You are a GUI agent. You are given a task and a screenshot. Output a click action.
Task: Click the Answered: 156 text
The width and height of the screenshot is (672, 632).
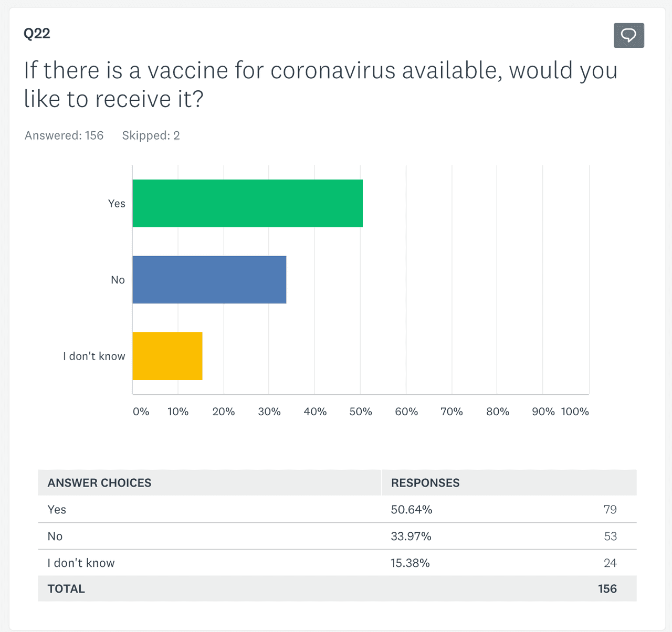[x=64, y=135]
